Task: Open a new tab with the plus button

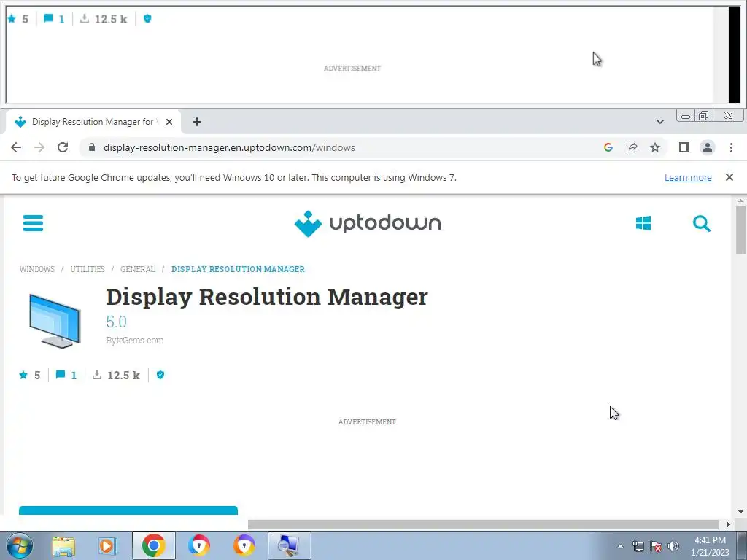Action: (x=197, y=122)
